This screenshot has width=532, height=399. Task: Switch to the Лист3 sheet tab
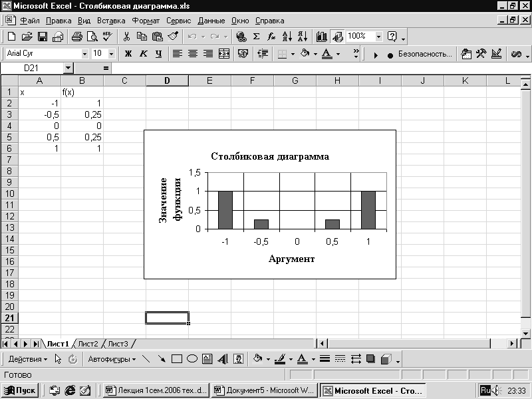click(118, 344)
